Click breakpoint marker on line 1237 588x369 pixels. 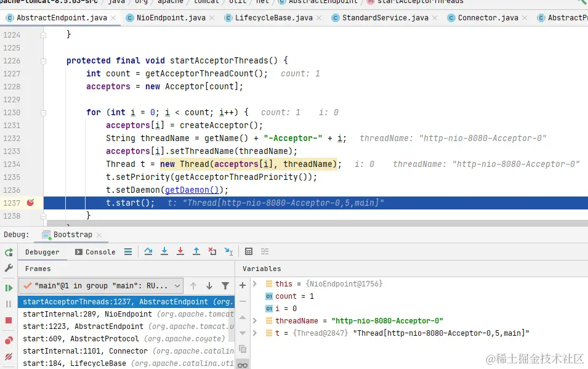click(x=30, y=203)
